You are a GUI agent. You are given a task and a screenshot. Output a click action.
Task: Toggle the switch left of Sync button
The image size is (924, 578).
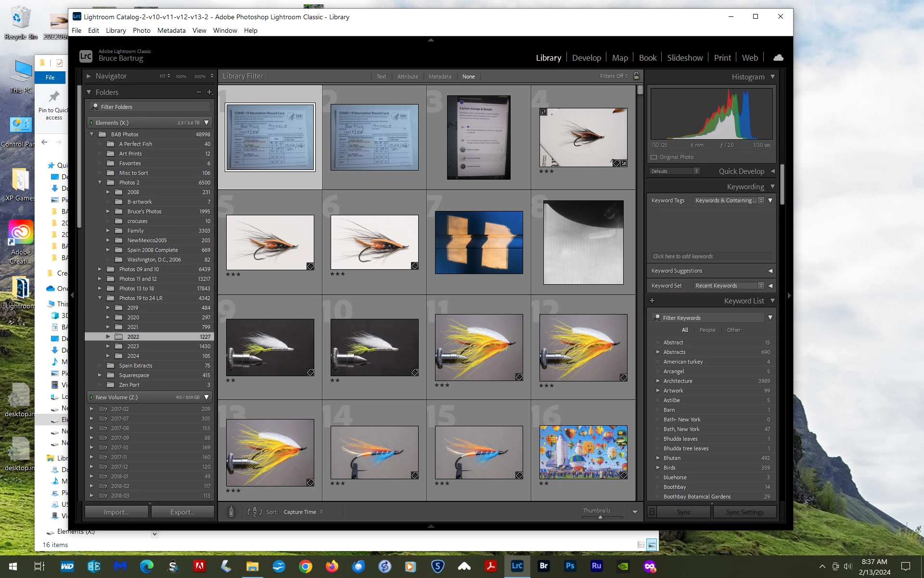(652, 512)
